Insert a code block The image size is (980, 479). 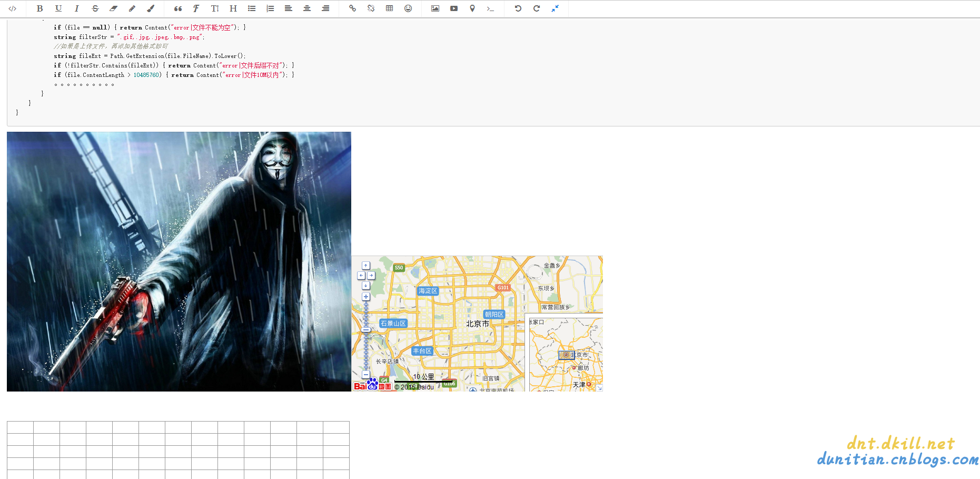[x=490, y=8]
